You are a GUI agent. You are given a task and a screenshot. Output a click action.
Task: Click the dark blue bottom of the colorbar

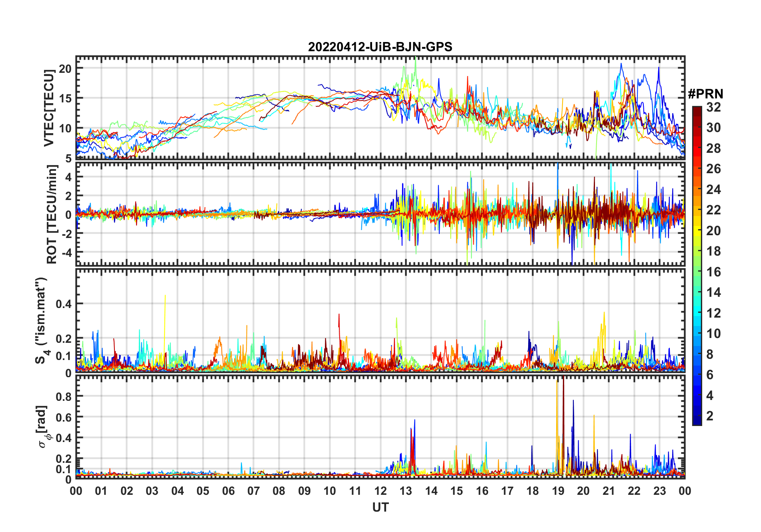coord(697,421)
